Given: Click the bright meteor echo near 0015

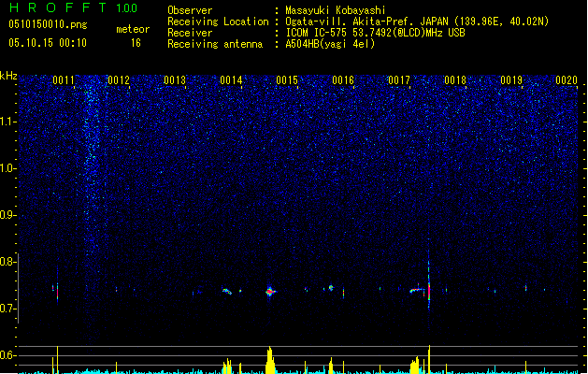Looking at the screenshot, I should click(x=270, y=291).
